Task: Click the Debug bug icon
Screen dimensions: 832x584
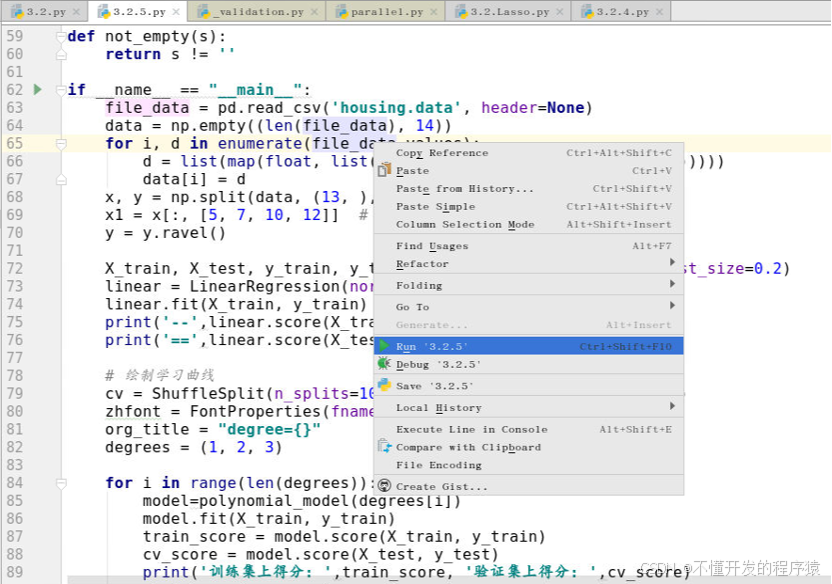Action: (384, 363)
